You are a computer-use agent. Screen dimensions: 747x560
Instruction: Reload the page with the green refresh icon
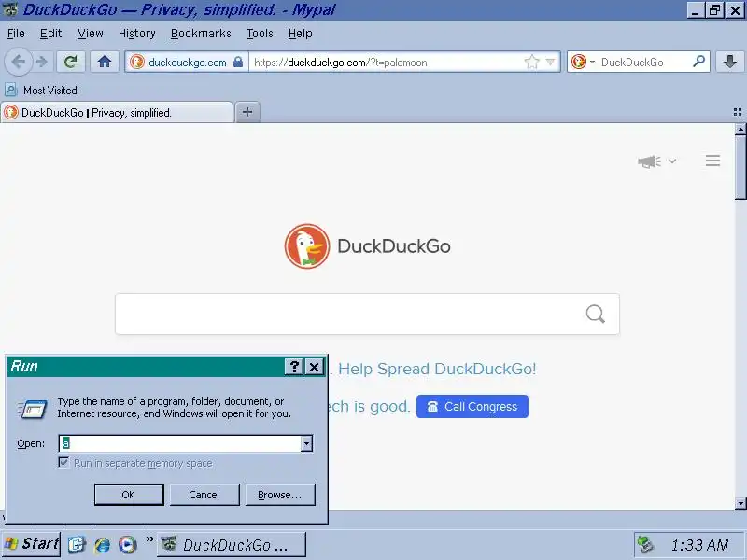(71, 62)
